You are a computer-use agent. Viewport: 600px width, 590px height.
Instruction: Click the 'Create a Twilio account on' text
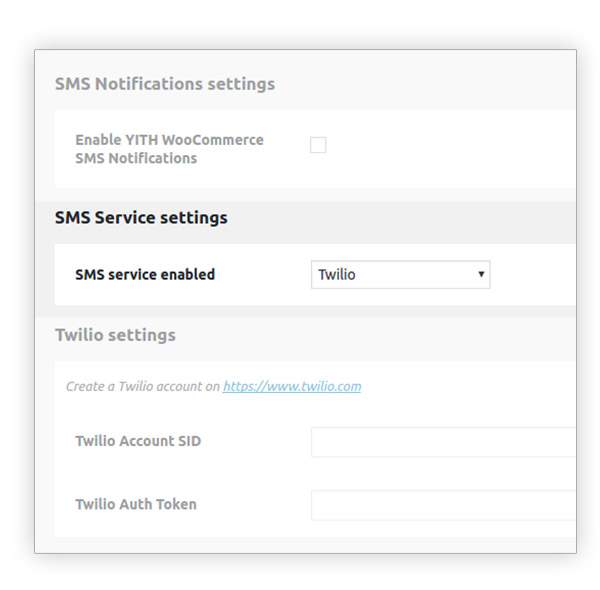coord(143,386)
